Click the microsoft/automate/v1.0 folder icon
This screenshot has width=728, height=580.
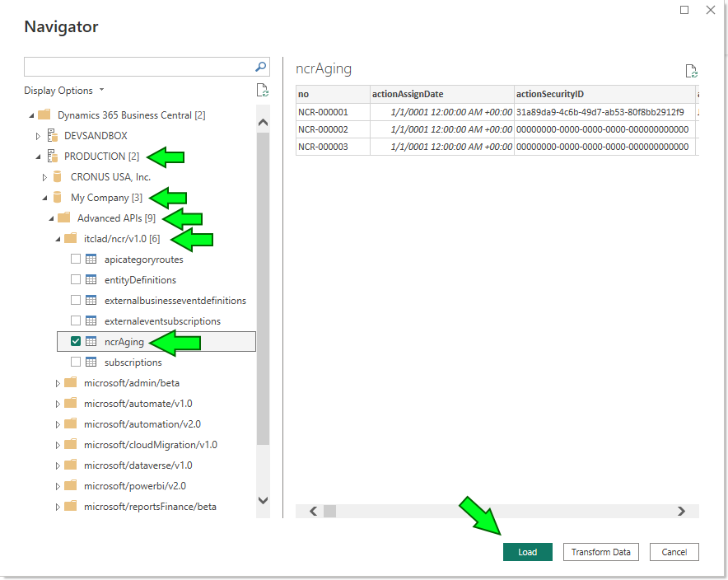71,403
